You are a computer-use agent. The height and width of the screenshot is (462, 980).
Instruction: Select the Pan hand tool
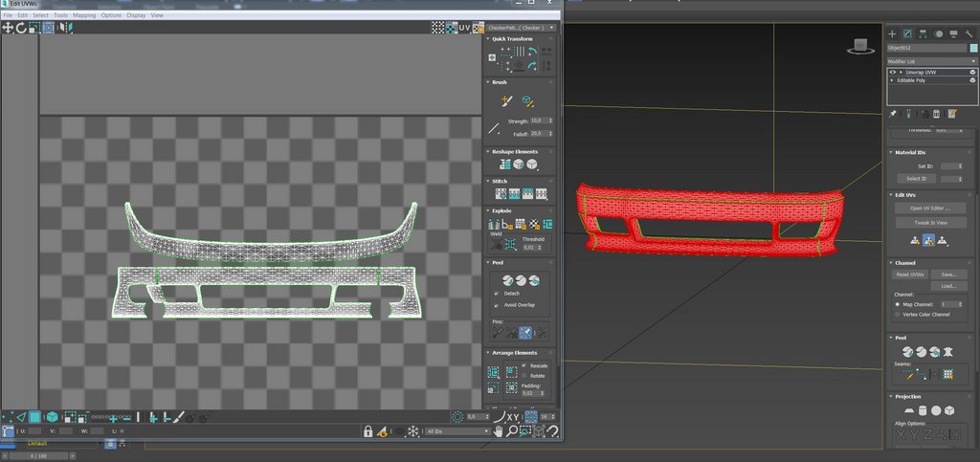pos(498,430)
